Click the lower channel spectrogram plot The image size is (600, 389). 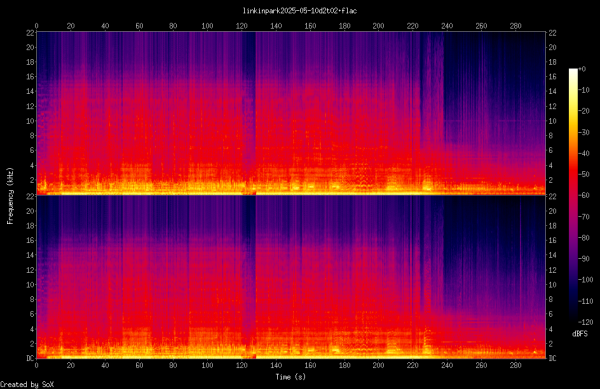pos(291,277)
